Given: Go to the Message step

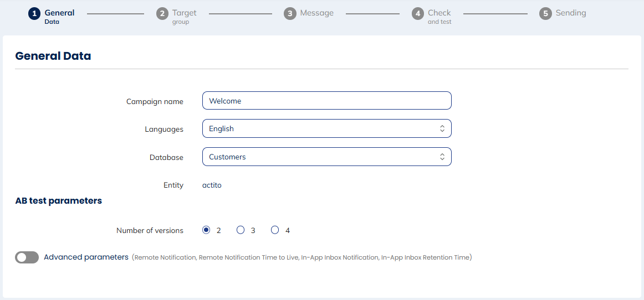Looking at the screenshot, I should tap(316, 13).
